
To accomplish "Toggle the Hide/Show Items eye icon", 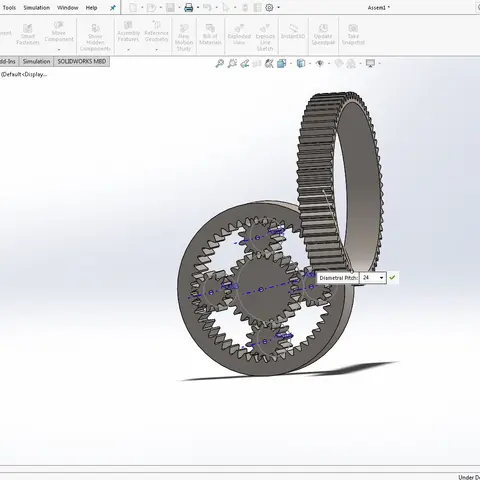I will [320, 63].
